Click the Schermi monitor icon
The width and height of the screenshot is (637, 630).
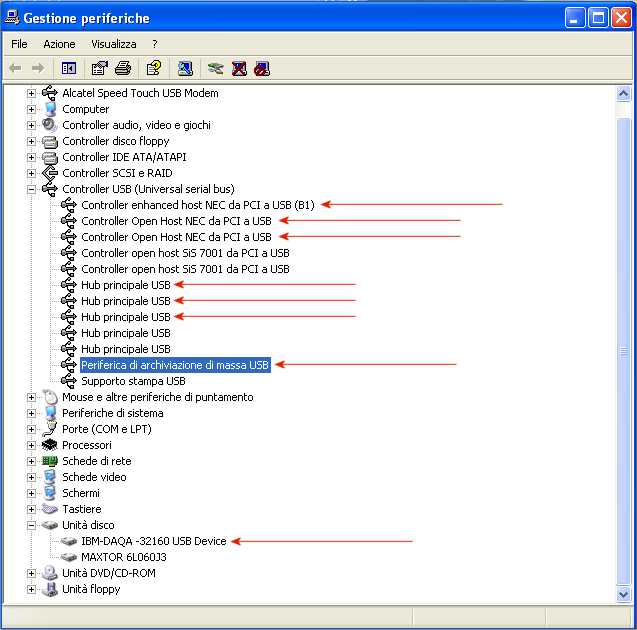[x=50, y=493]
